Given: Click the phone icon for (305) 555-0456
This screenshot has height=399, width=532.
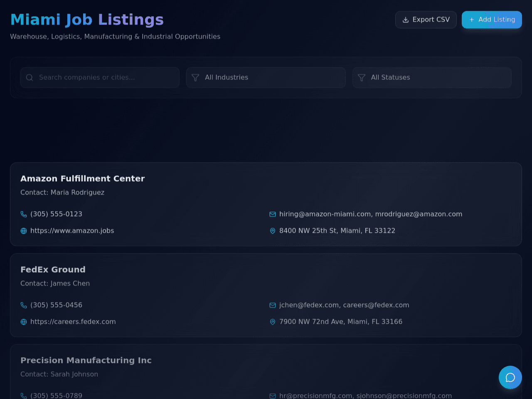Looking at the screenshot, I should (x=24, y=305).
